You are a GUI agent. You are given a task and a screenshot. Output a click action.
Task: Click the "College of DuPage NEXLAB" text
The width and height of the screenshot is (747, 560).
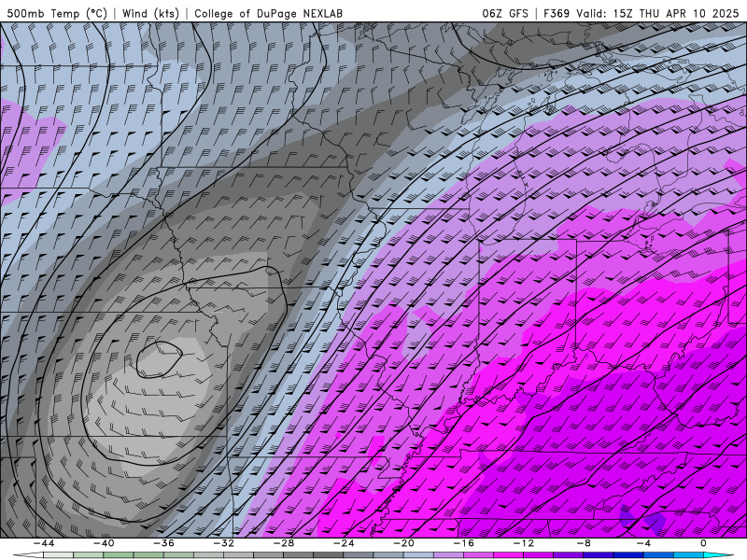[268, 14]
